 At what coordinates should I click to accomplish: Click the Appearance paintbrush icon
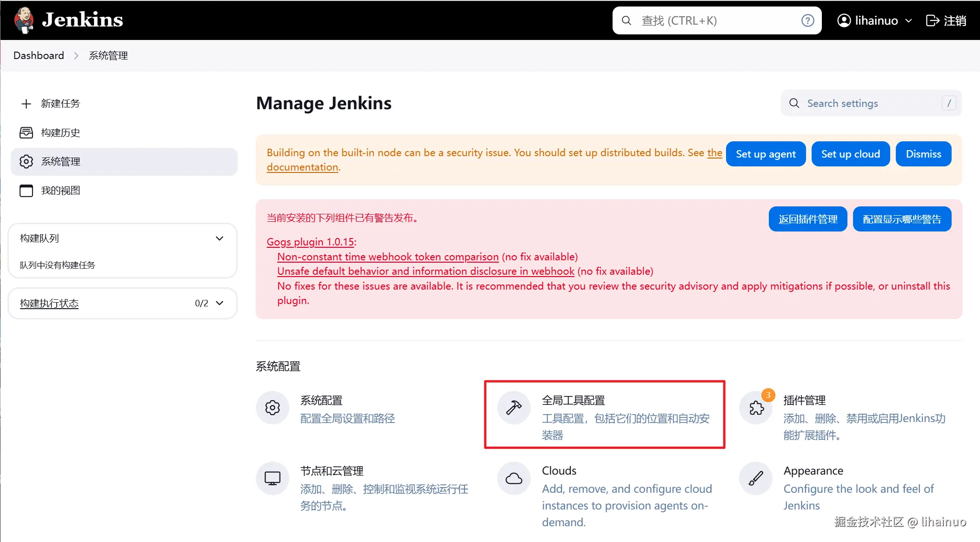click(755, 478)
